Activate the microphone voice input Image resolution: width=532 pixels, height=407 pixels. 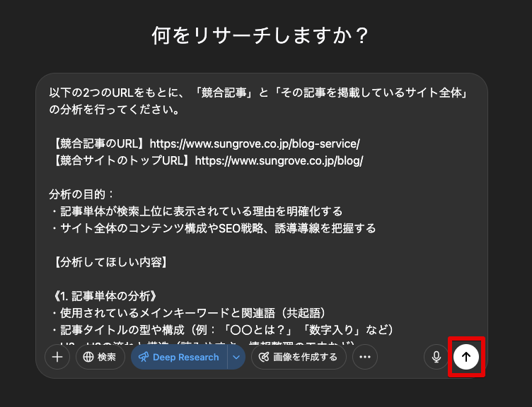point(436,357)
